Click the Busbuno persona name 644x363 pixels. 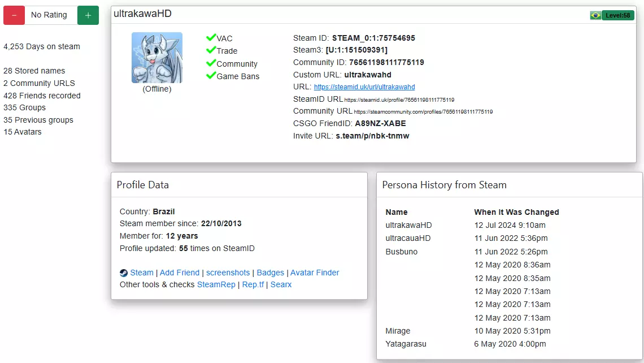click(401, 252)
